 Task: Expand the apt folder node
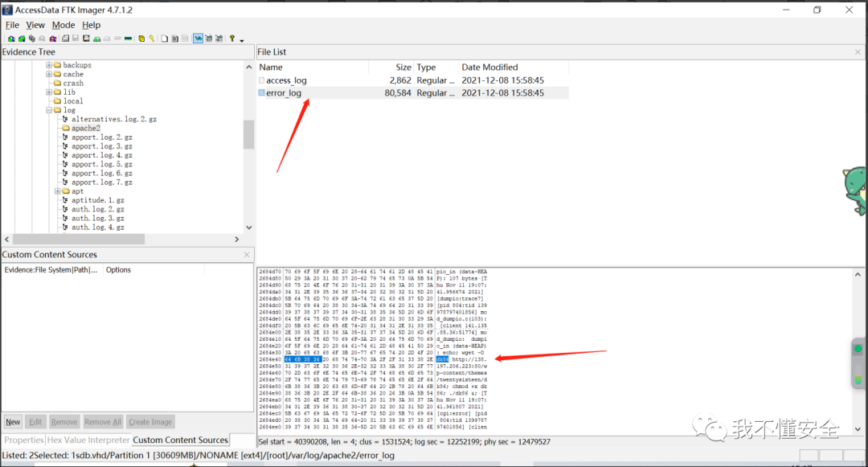[x=58, y=190]
